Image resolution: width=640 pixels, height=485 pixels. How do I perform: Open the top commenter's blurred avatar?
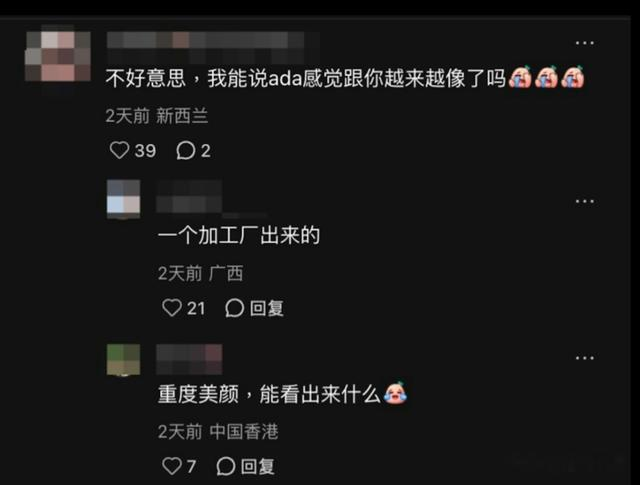coord(58,56)
